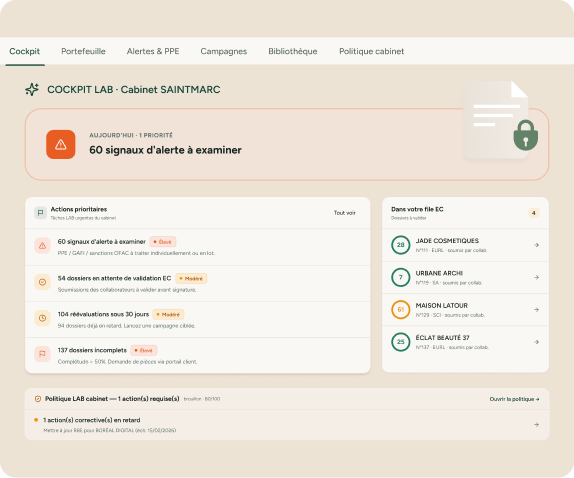
Task: Open the Cockpit tab
Action: click(x=25, y=51)
